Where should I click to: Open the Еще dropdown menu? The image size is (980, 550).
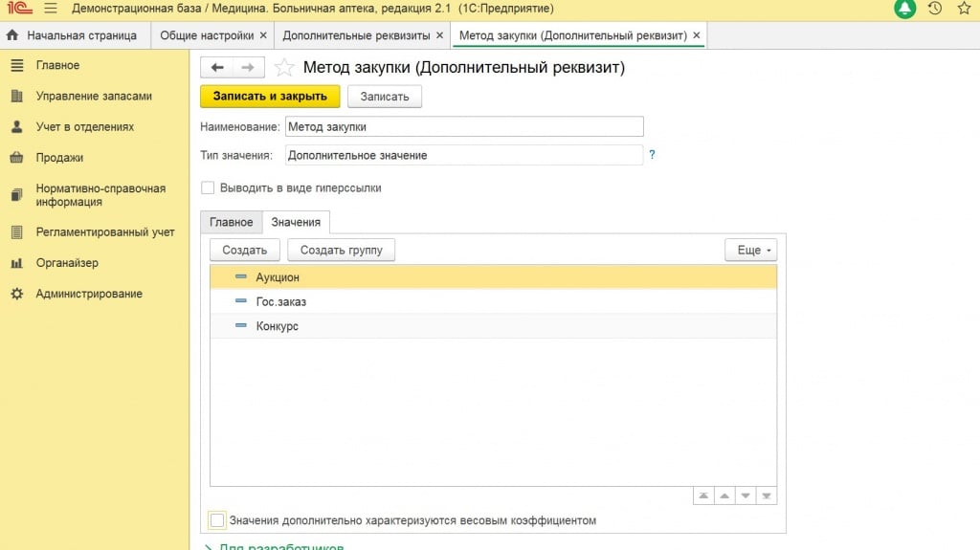(750, 250)
